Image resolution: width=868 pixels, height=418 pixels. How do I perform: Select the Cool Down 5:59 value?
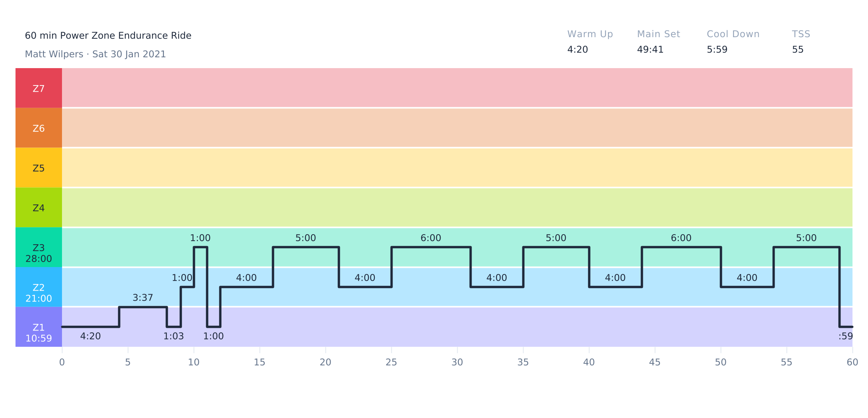(x=717, y=50)
